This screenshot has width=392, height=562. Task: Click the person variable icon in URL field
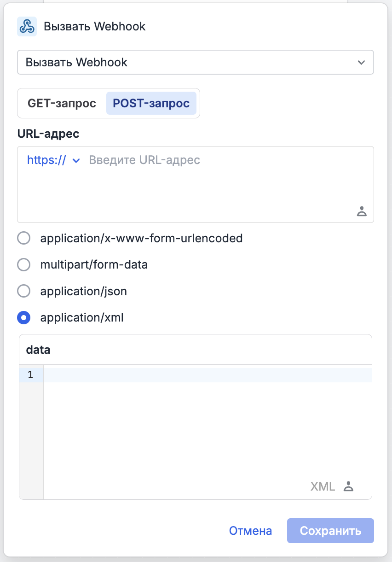click(362, 211)
